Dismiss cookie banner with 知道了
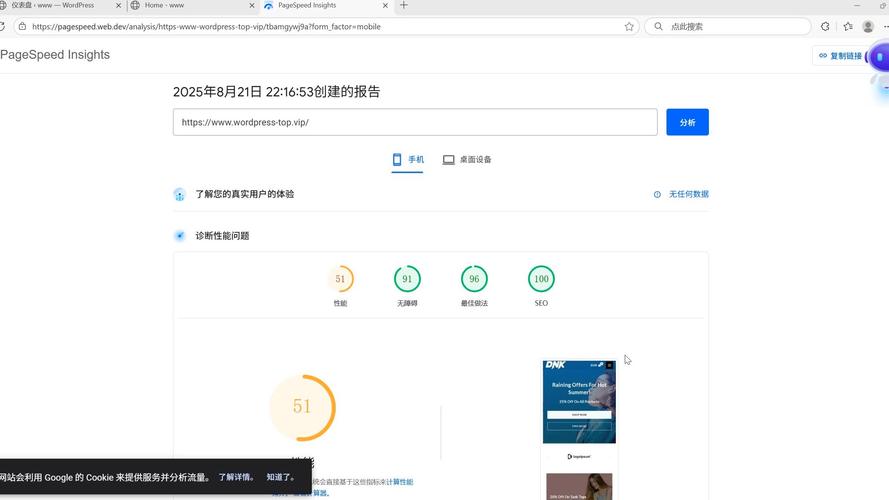889x500 pixels. (281, 477)
